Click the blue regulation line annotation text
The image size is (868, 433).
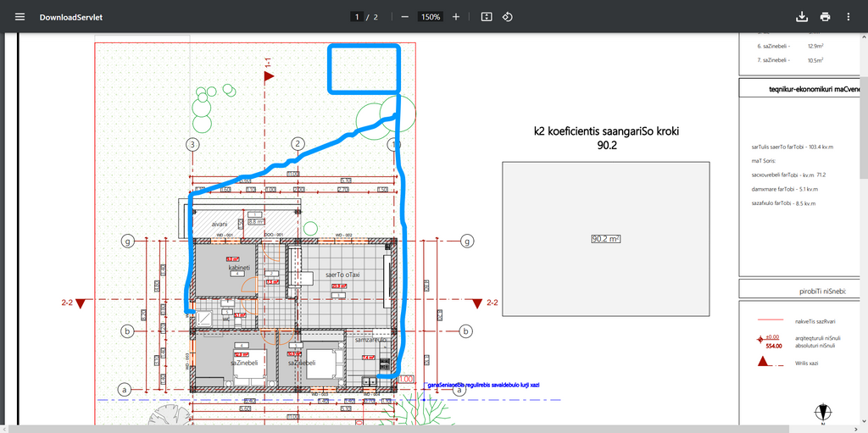click(x=483, y=384)
